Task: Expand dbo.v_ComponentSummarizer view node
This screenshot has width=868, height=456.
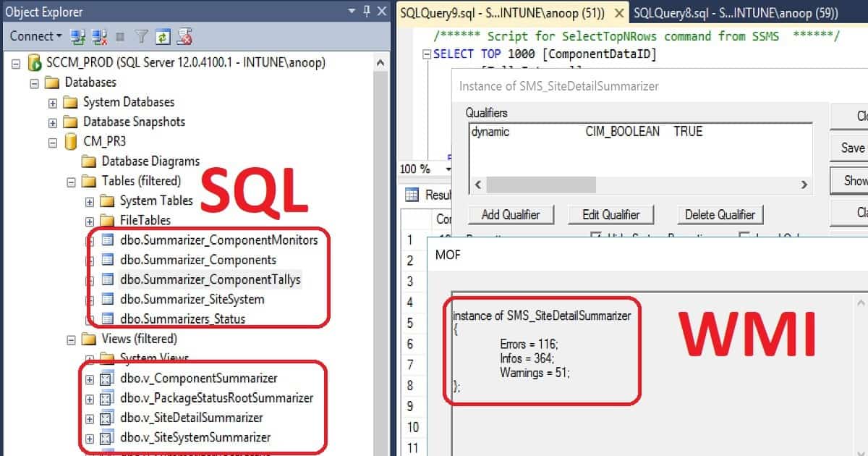Action: (90, 379)
